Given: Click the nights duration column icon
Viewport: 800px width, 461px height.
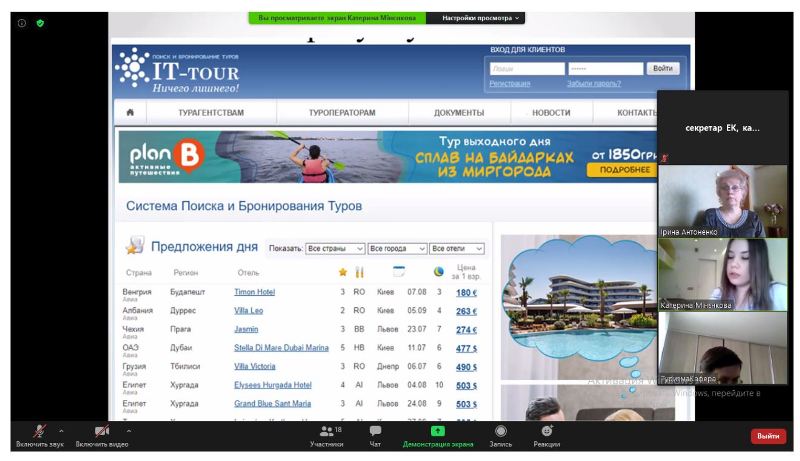Looking at the screenshot, I should (438, 272).
